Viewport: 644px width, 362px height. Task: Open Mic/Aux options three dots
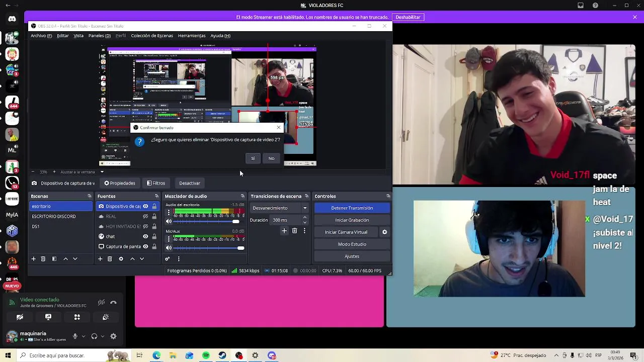169,239
